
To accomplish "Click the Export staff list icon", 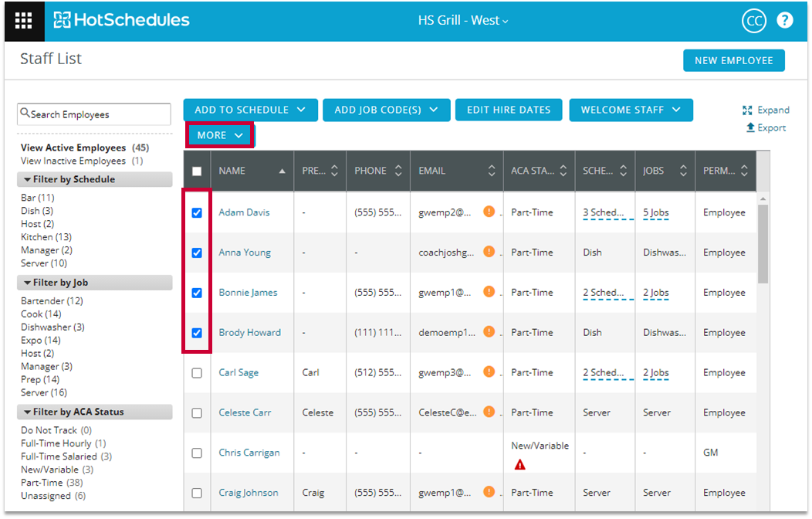I will click(x=750, y=128).
